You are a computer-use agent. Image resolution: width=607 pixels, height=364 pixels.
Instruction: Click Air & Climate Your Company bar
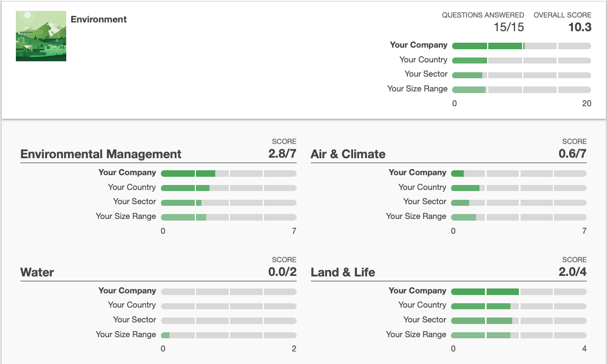[x=518, y=174]
